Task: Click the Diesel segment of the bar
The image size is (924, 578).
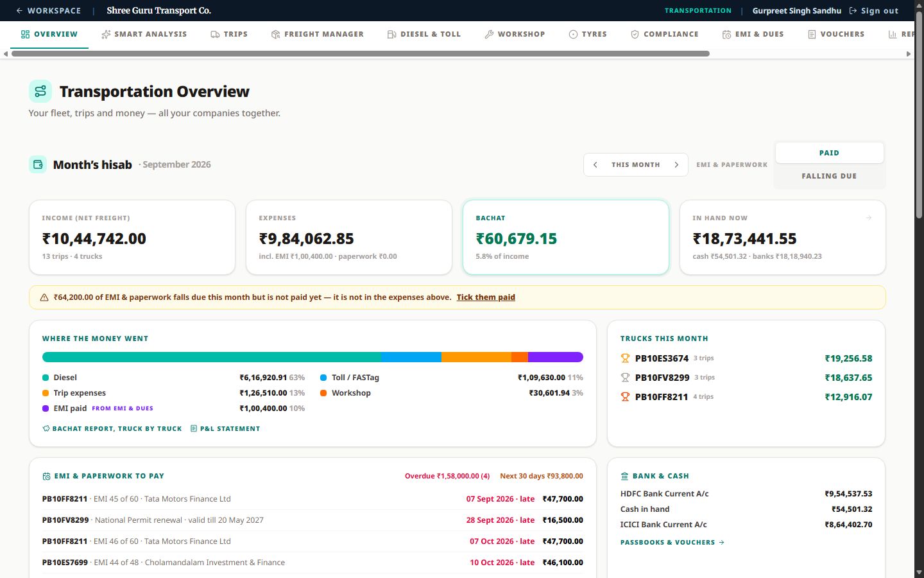Action: [x=212, y=357]
